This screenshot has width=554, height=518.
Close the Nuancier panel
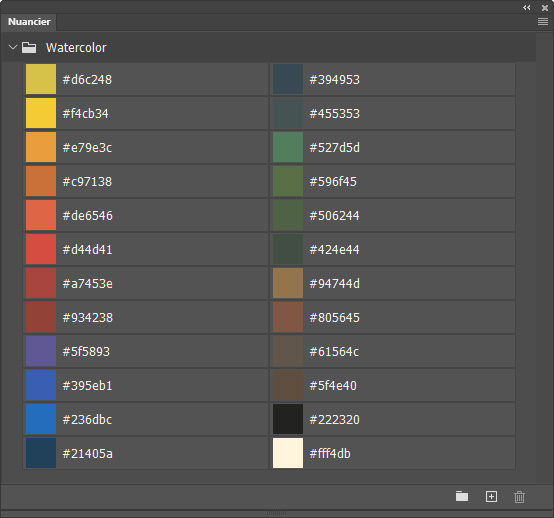545,7
